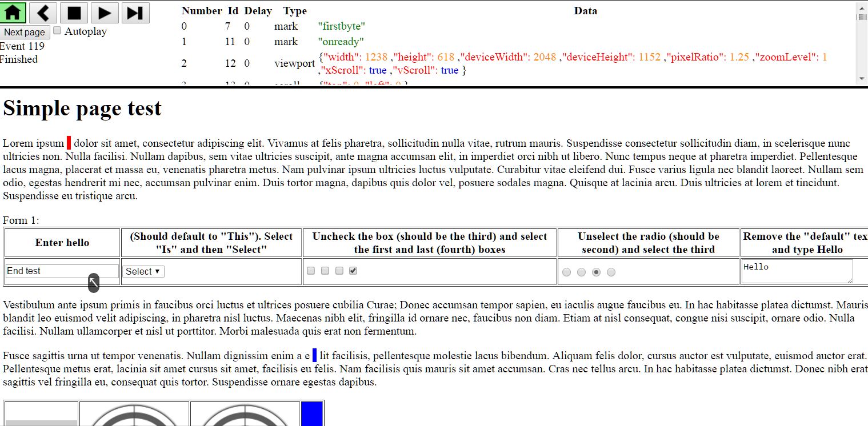Click the Number column header
Screen dimensions: 868x426
(202, 11)
